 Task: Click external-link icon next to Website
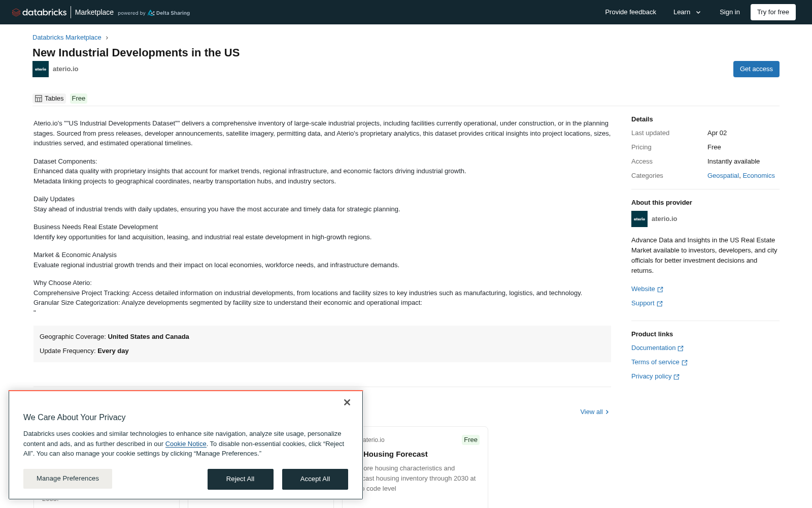tap(660, 290)
